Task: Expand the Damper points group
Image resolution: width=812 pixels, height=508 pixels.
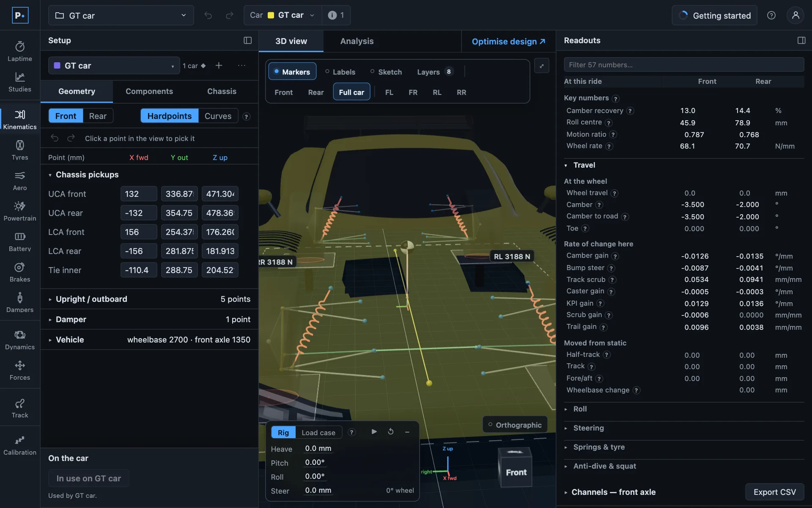Action: [149, 319]
